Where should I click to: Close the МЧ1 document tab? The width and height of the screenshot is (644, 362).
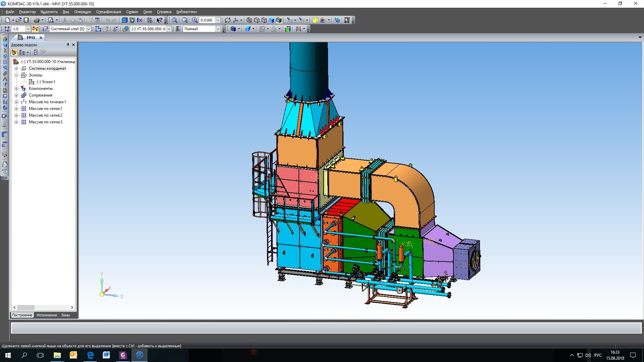click(41, 38)
